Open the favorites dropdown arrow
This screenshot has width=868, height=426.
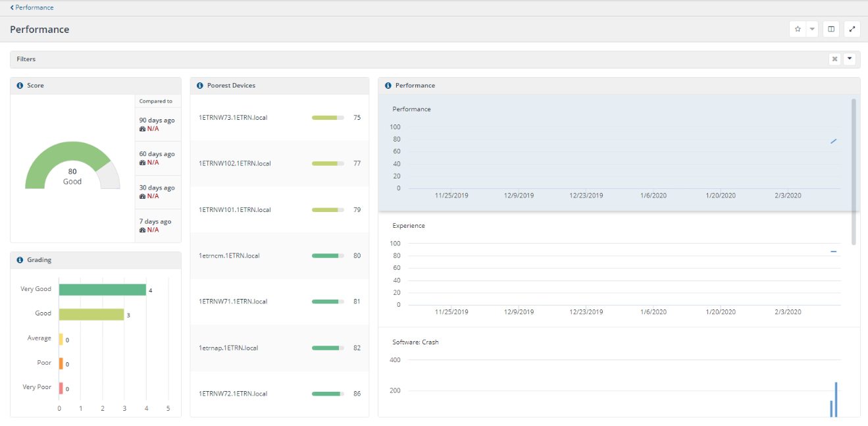coord(812,29)
